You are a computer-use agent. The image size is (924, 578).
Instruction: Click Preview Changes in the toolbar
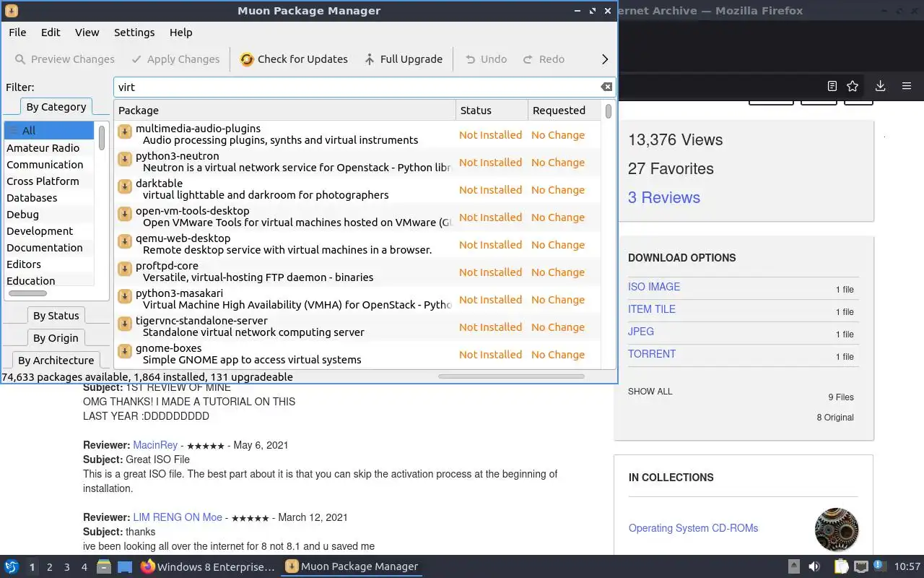click(65, 59)
